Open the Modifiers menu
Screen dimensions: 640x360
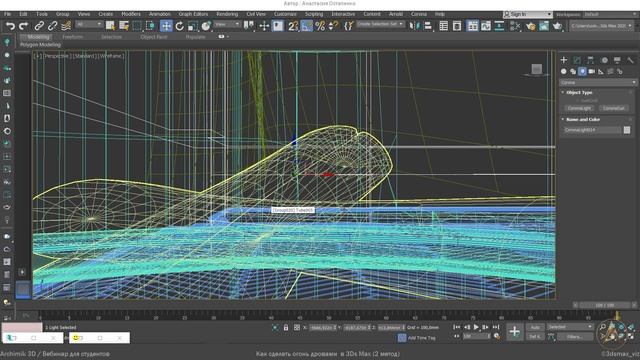[131, 14]
